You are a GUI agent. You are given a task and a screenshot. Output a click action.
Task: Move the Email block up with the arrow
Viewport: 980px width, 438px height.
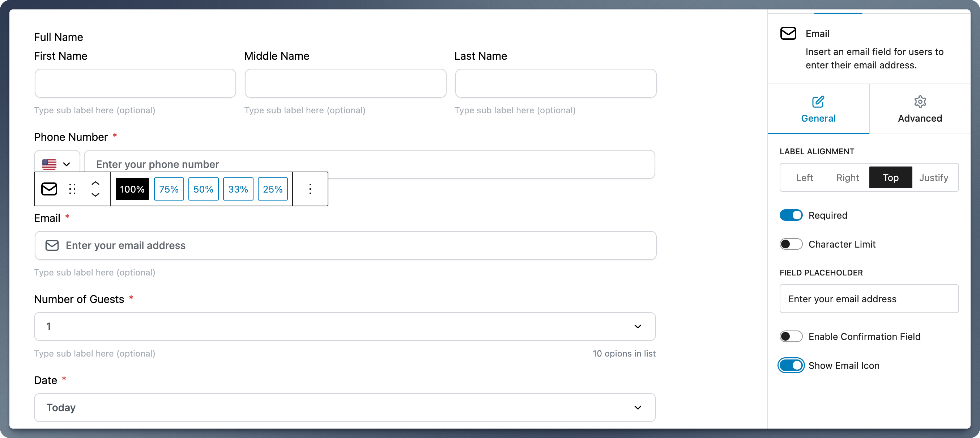95,183
